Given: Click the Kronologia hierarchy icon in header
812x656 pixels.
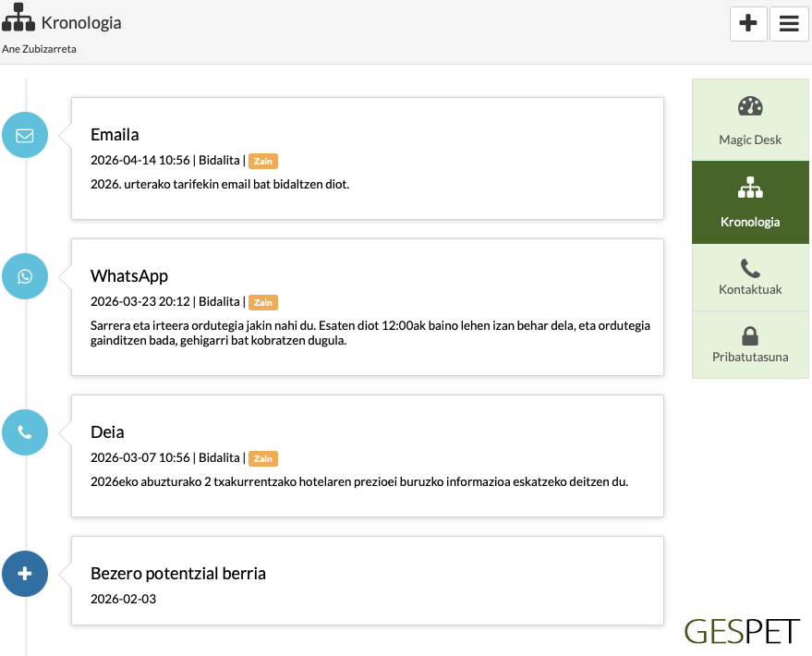Looking at the screenshot, I should pyautogui.click(x=18, y=18).
